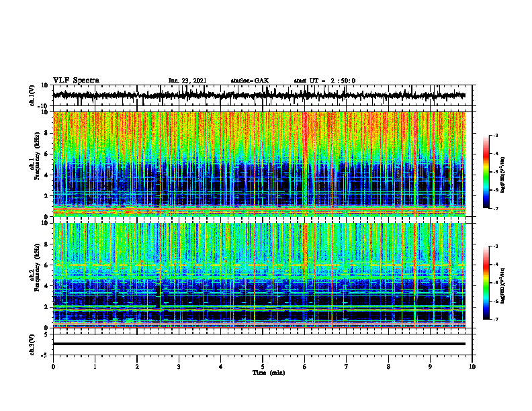
Task: Click the "ch.3(V)" axis label
Action: [x=32, y=345]
